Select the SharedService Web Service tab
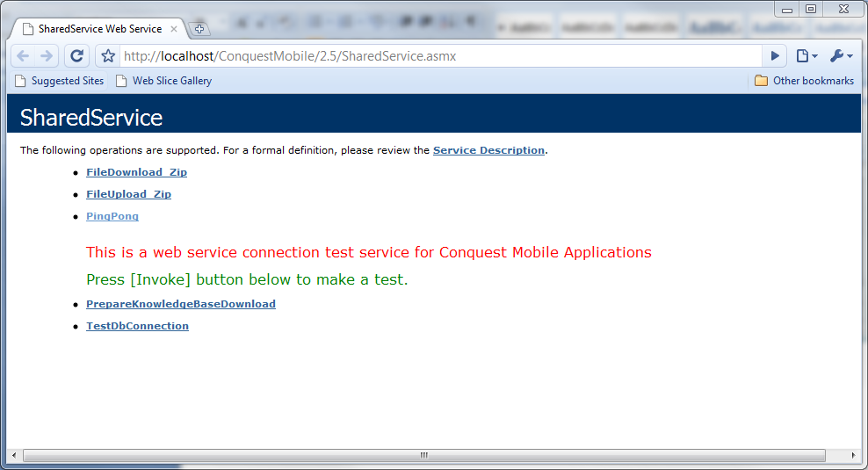Screen dimensions: 868x470 tap(99, 29)
